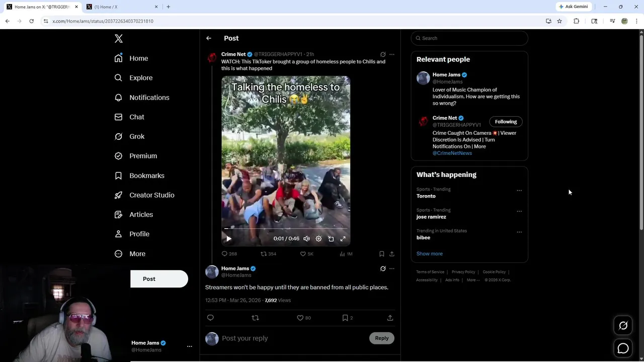Open a new browser tab
This screenshot has height=362, width=644.
pos(168,7)
